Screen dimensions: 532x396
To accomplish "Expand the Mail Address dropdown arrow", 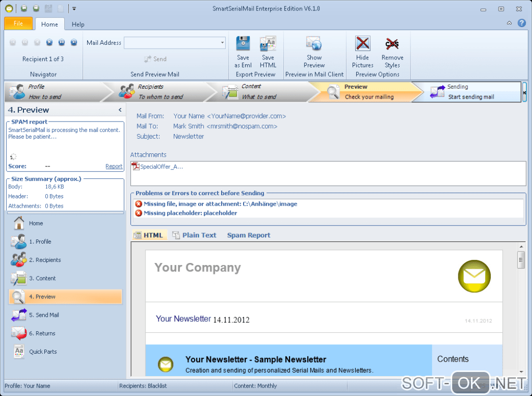I will pyautogui.click(x=223, y=43).
